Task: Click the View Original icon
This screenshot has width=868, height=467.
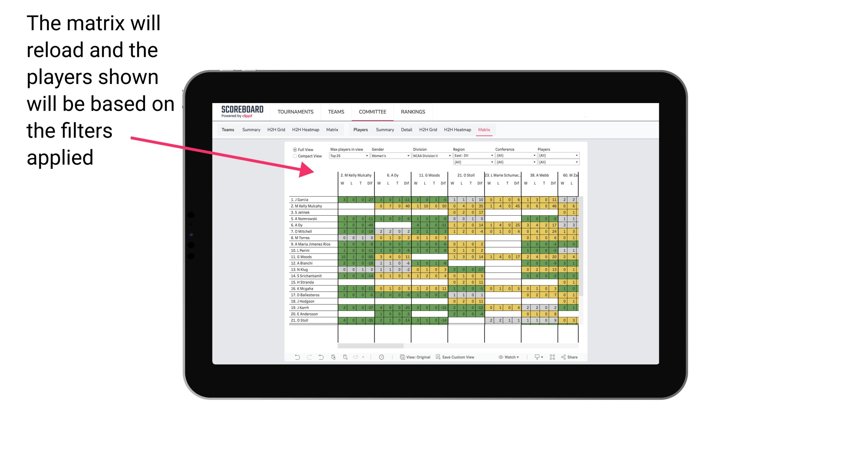Action: (403, 358)
